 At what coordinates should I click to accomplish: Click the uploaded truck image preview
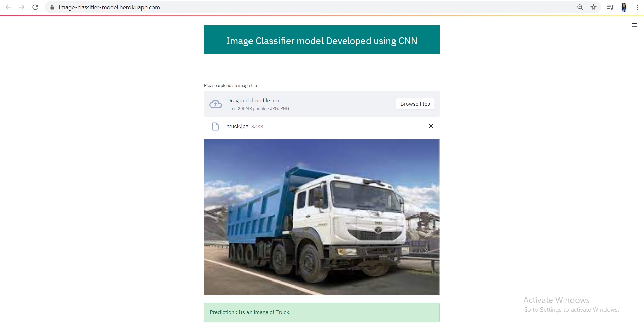[321, 217]
